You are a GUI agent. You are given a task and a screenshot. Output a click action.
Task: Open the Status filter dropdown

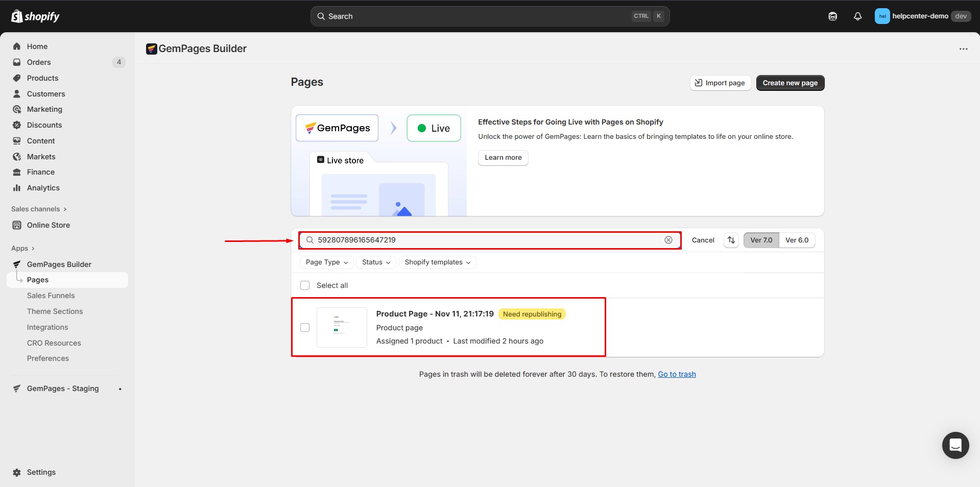pyautogui.click(x=375, y=262)
